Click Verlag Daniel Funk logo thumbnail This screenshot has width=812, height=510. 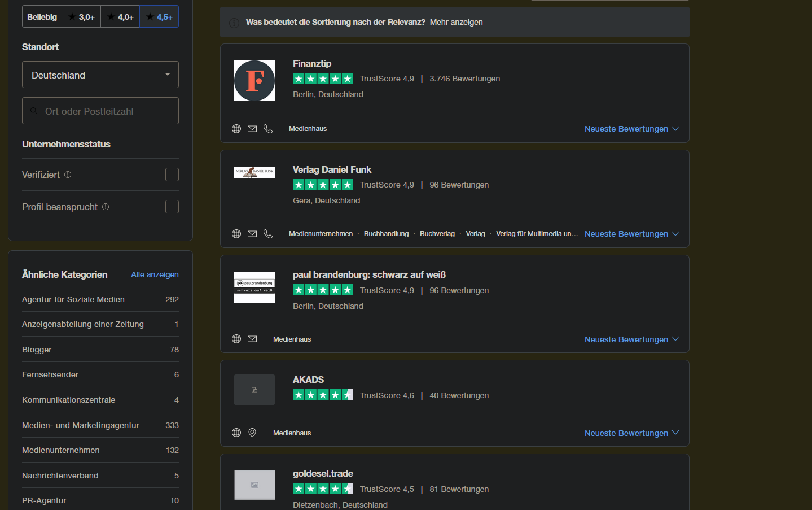254,172
